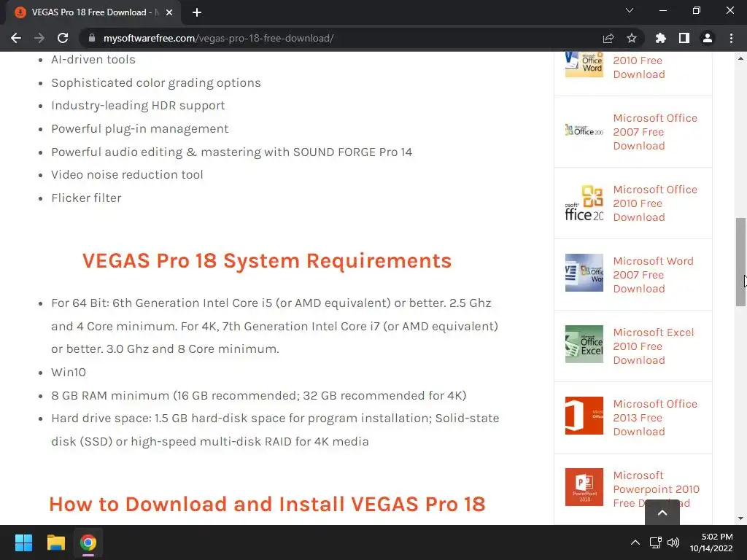Click the Word 2007 thumbnail image
Viewport: 747px width, 560px height.
(x=584, y=273)
